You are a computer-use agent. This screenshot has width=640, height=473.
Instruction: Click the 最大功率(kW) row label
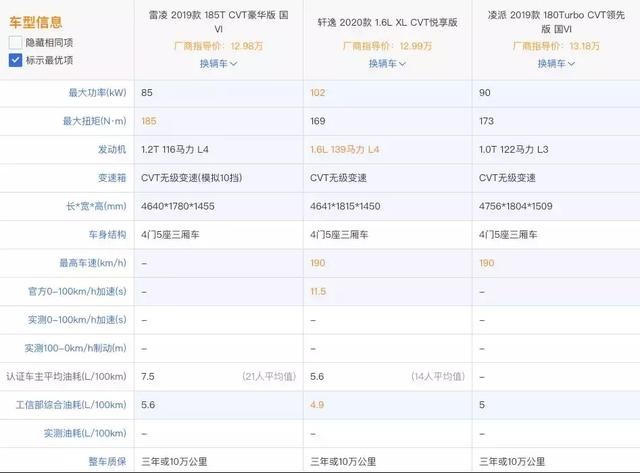[97, 93]
